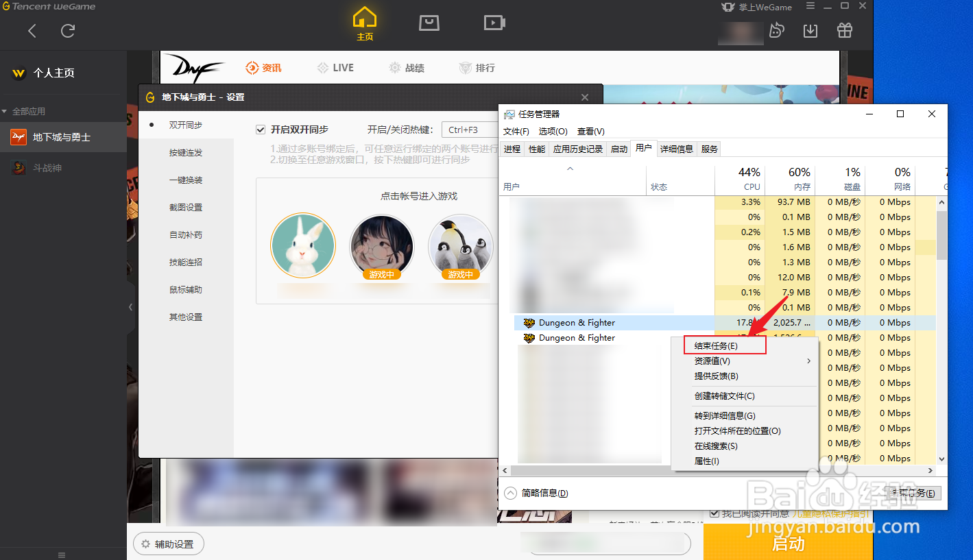Toggle the 我已阅读并同意 checkbox
This screenshot has height=560, width=973.
[x=714, y=513]
